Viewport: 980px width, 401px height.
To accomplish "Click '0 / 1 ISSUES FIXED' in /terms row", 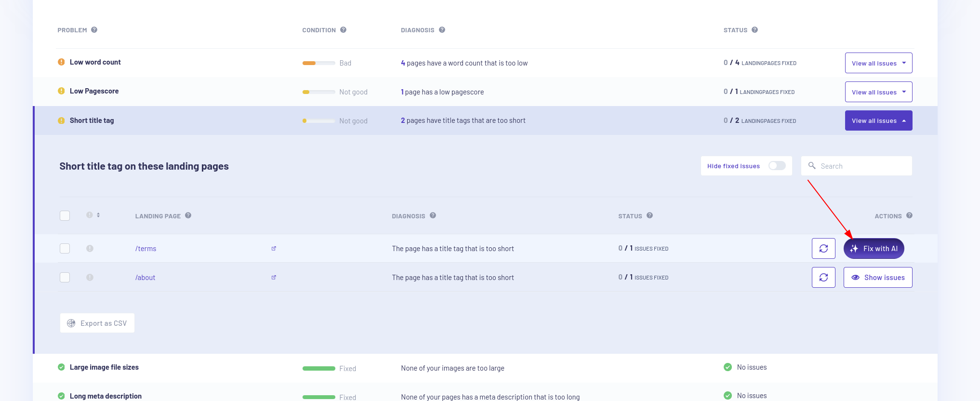I will (x=643, y=248).
